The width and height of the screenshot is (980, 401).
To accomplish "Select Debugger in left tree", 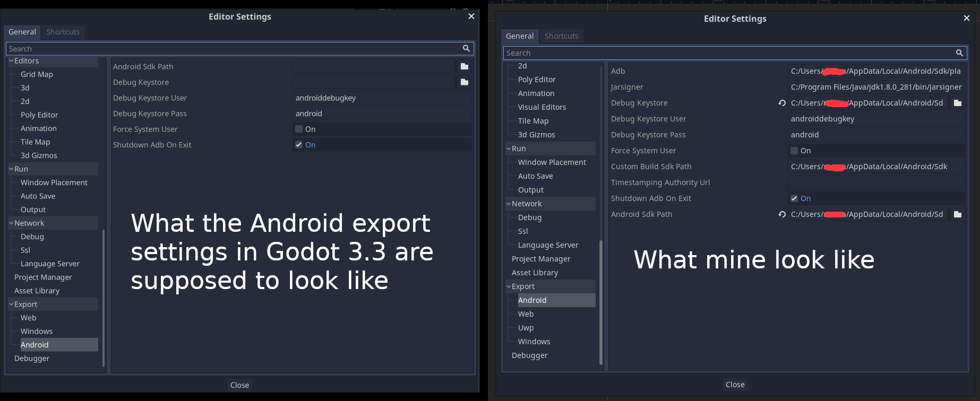I will click(x=32, y=358).
